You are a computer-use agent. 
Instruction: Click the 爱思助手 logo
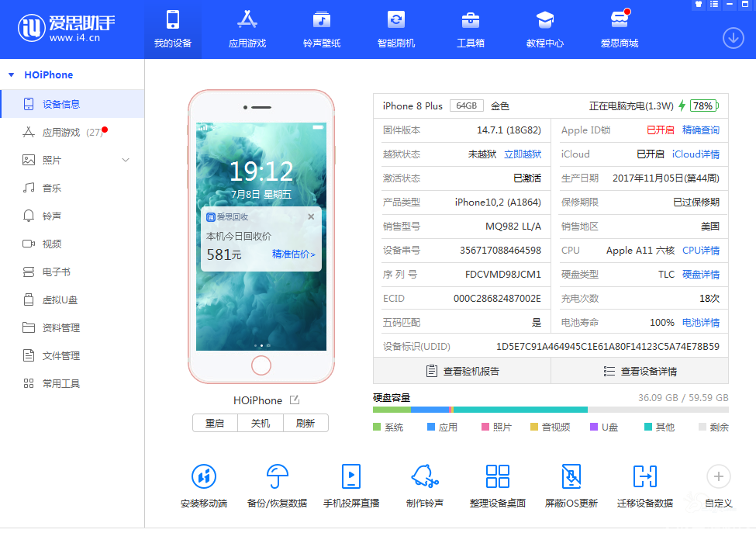pyautogui.click(x=66, y=28)
